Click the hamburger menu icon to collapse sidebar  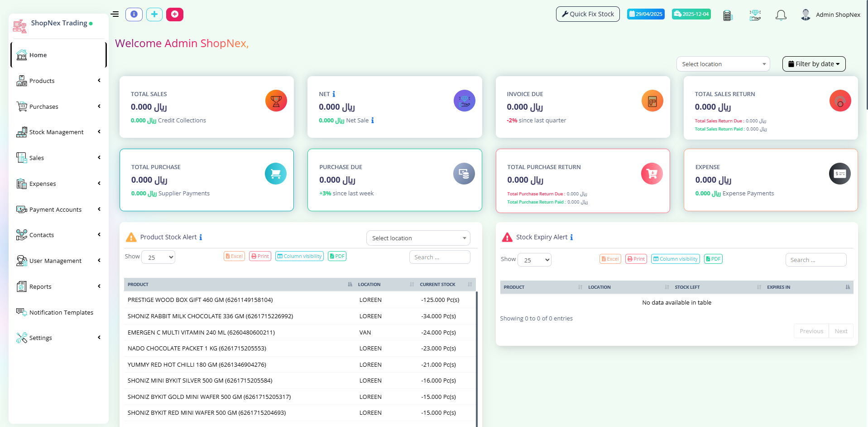pos(115,14)
